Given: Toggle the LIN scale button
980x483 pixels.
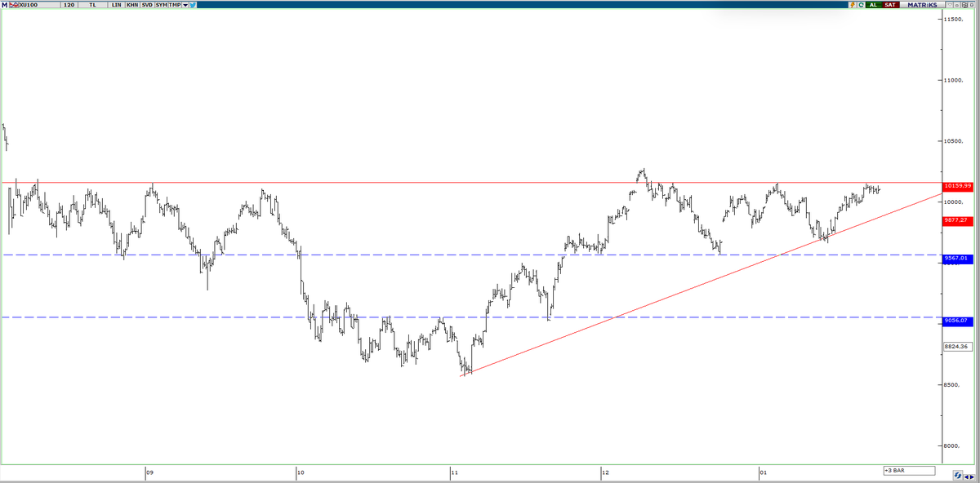Looking at the screenshot, I should click(117, 5).
